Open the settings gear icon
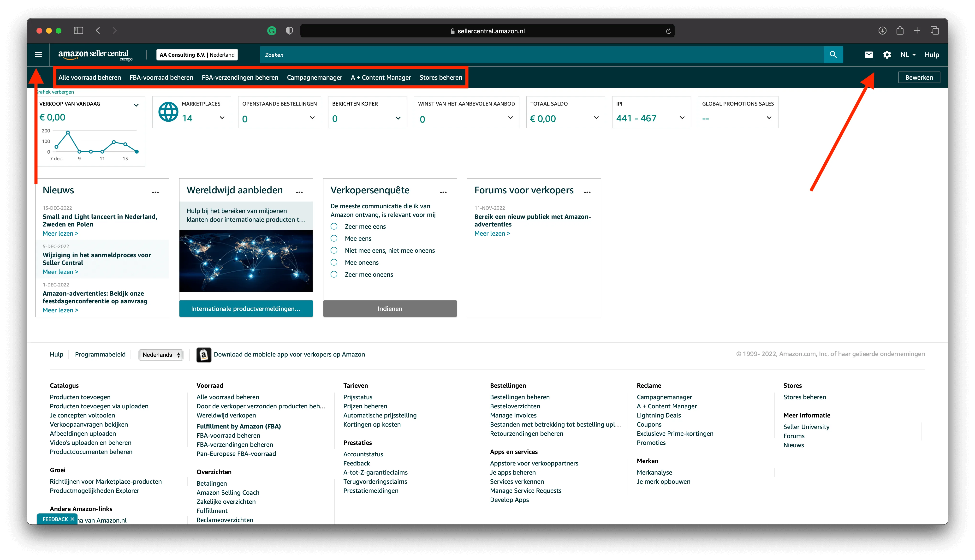Image resolution: width=975 pixels, height=560 pixels. (887, 55)
